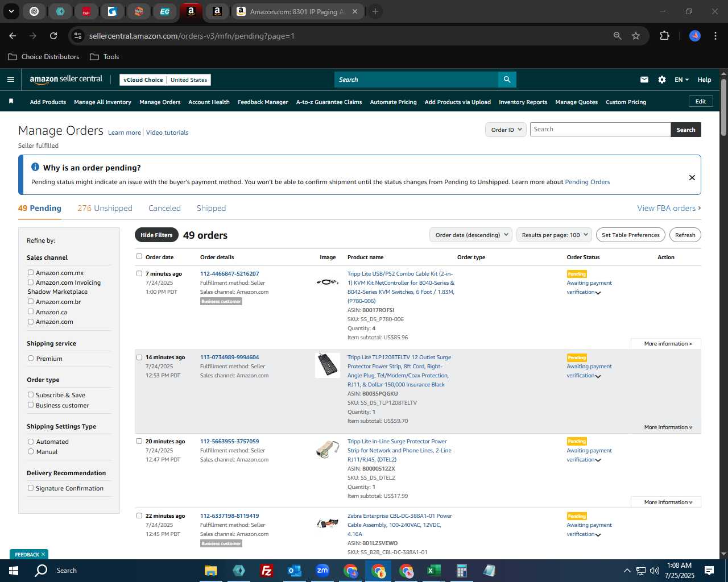728x582 pixels.
Task: Open order 112-6337198-8119419 link
Action: tap(229, 516)
